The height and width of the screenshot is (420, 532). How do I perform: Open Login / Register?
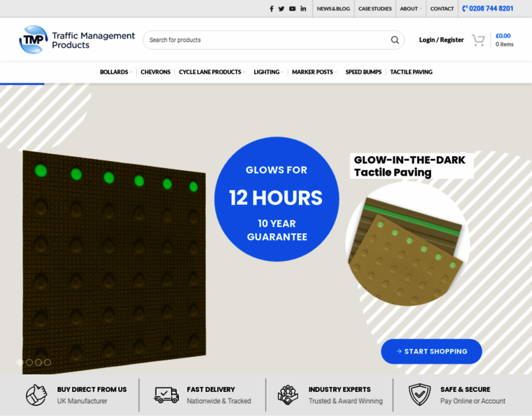tap(441, 40)
